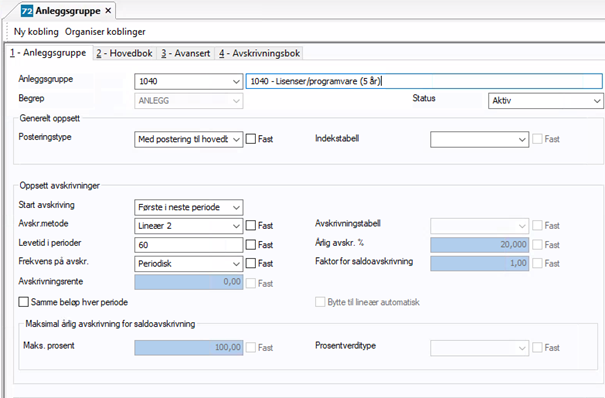Click the Årlig avskr. % value field
This screenshot has width=605, height=398.
[x=479, y=245]
